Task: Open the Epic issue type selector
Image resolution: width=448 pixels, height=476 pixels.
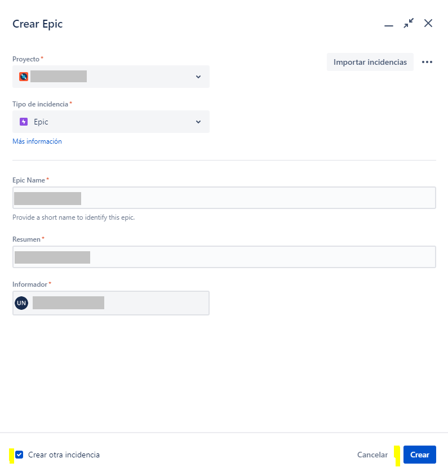Action: coord(111,122)
